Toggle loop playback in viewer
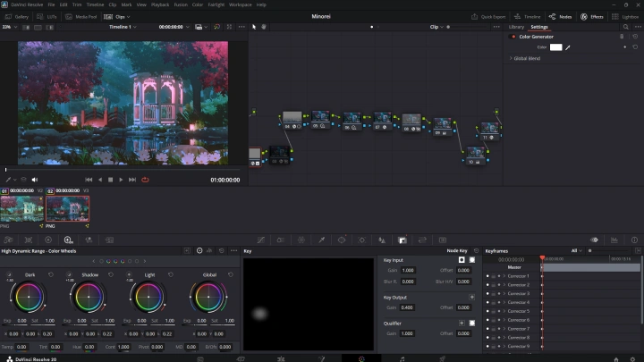This screenshot has width=644, height=362. (145, 180)
